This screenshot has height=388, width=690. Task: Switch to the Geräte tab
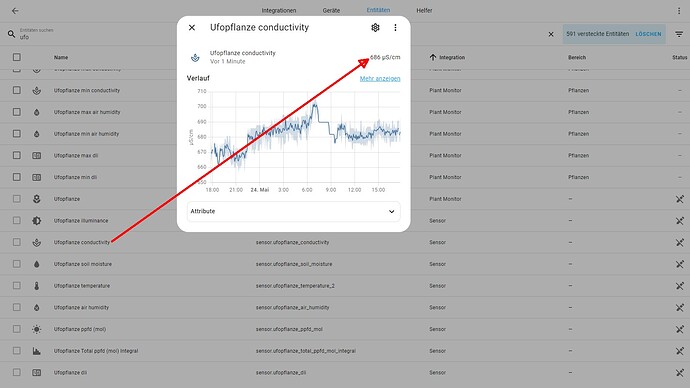tap(331, 11)
